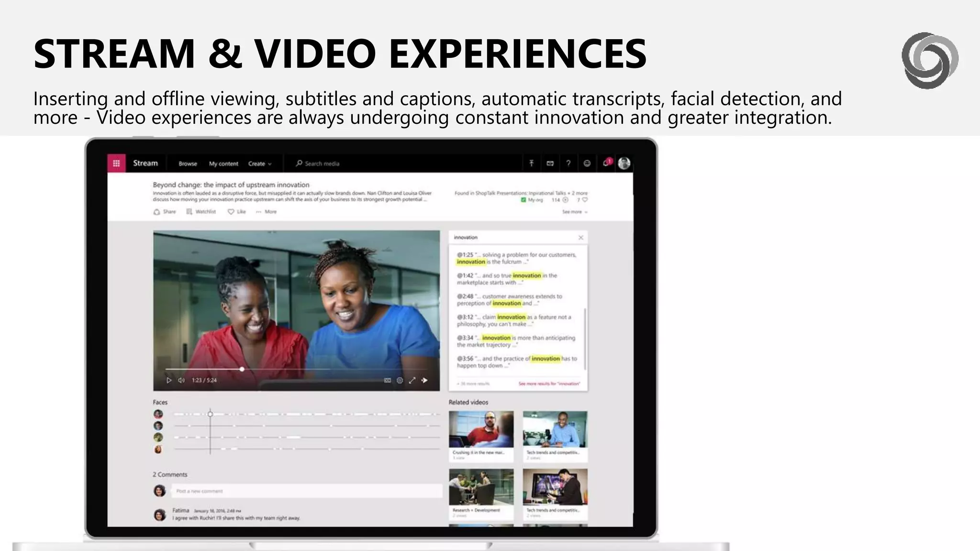The width and height of the screenshot is (980, 551).
Task: Click the Faces timeline position marker
Action: pyautogui.click(x=210, y=414)
